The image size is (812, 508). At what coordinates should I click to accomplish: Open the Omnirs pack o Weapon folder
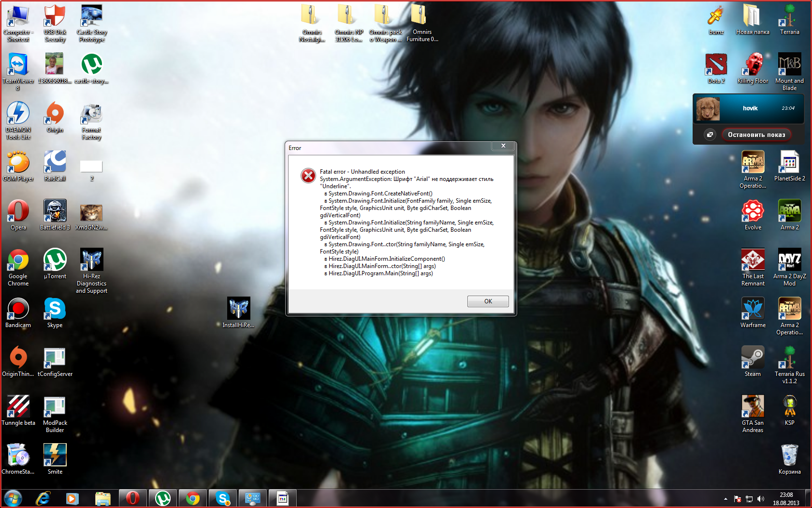coord(386,23)
